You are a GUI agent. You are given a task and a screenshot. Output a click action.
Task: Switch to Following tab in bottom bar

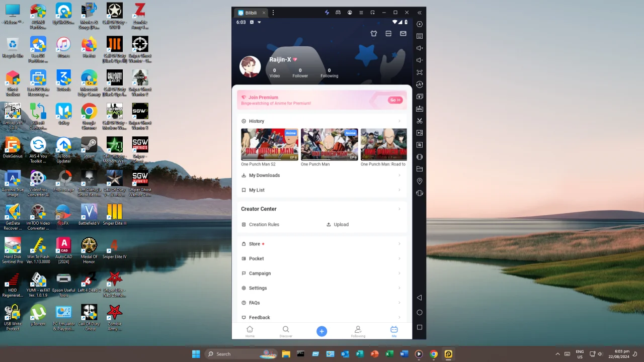(358, 331)
